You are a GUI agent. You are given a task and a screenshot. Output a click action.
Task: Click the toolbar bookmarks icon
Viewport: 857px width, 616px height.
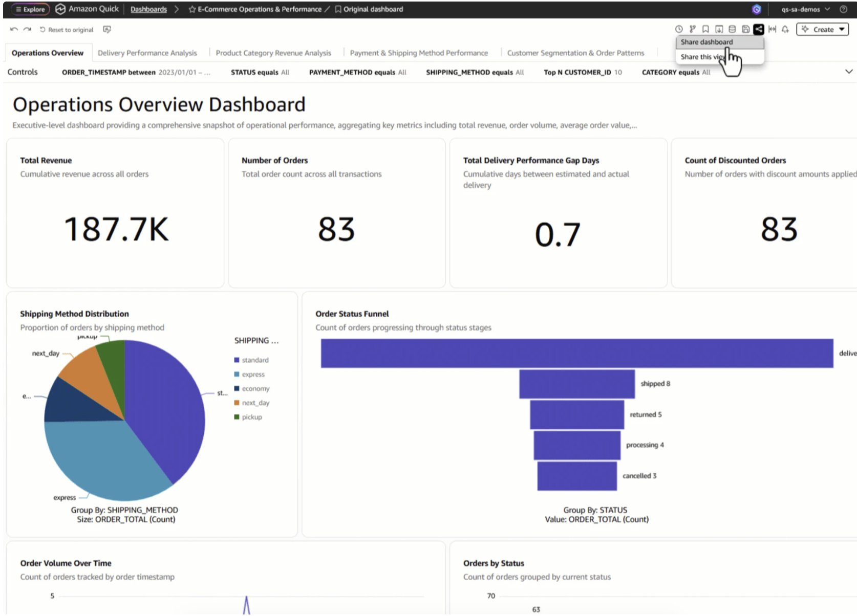(x=705, y=29)
